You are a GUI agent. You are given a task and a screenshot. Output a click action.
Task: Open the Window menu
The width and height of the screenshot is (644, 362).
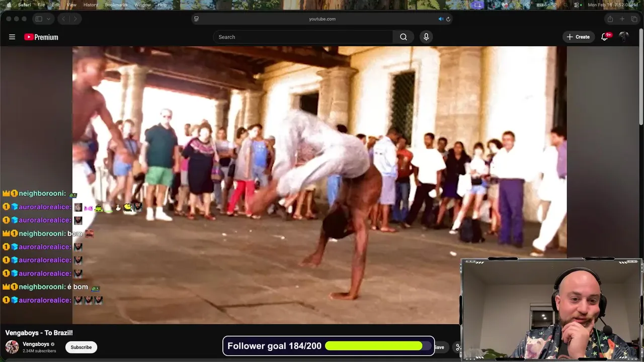(142, 5)
